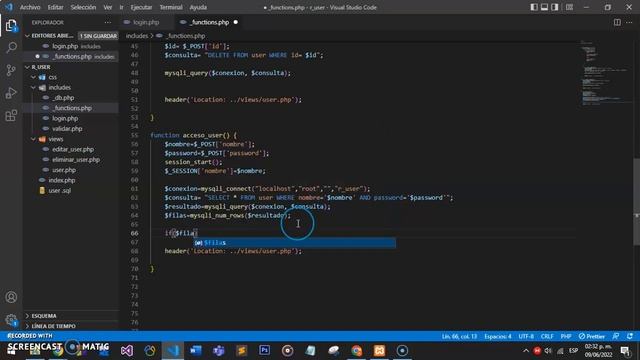The image size is (640, 360).
Task: Open Visual Studio from the taskbar
Action: 127,350
